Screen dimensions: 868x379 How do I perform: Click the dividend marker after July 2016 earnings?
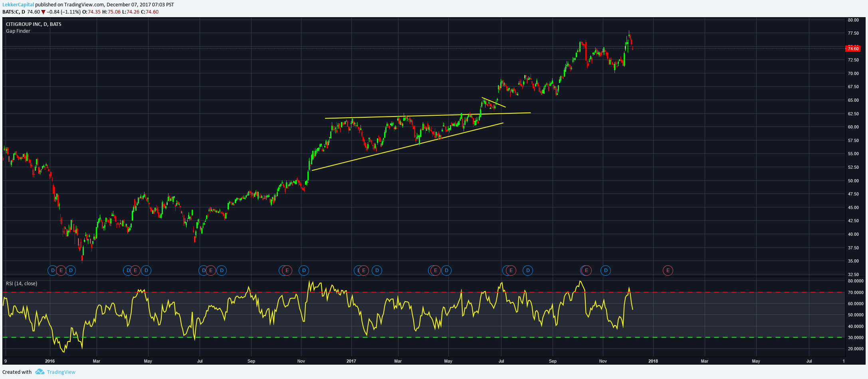pos(222,270)
